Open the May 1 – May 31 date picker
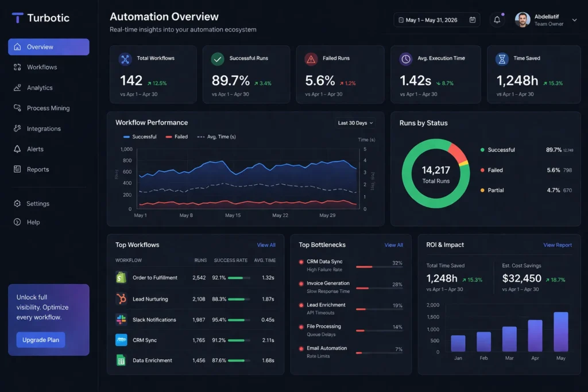This screenshot has width=588, height=392. (x=437, y=20)
